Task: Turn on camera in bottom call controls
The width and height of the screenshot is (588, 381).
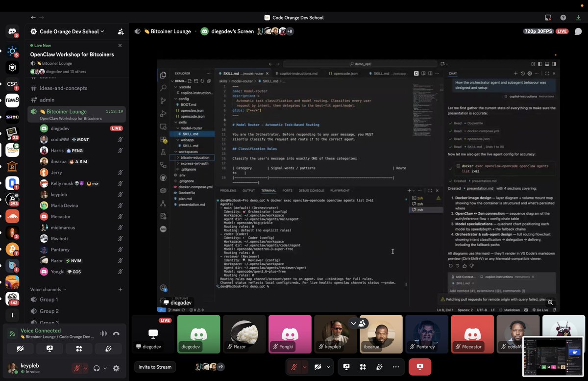Action: point(318,367)
